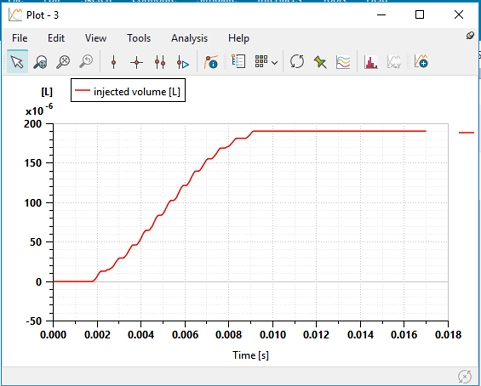Click the 150 y-axis tick label
Image resolution: width=481 pixels, height=386 pixels.
33,163
